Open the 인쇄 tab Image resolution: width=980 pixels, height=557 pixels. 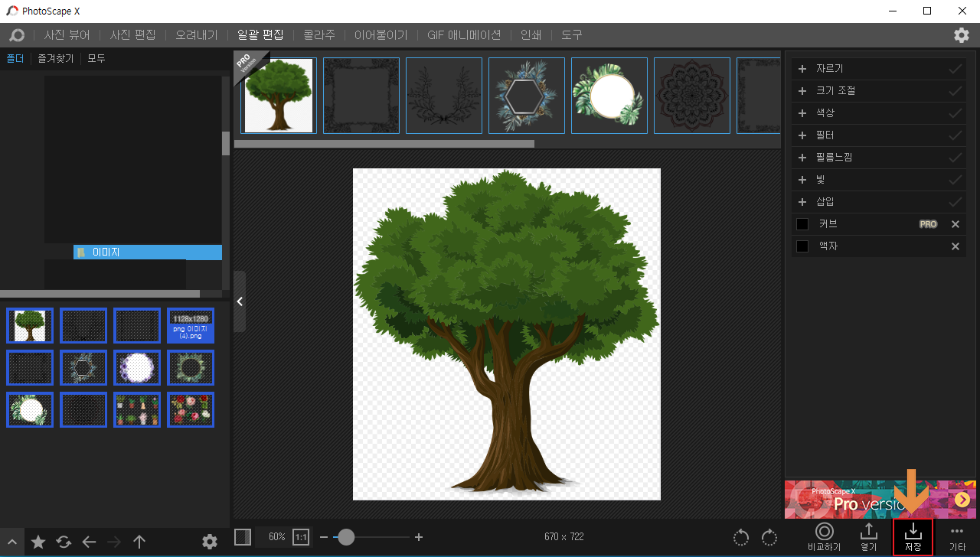pyautogui.click(x=531, y=35)
